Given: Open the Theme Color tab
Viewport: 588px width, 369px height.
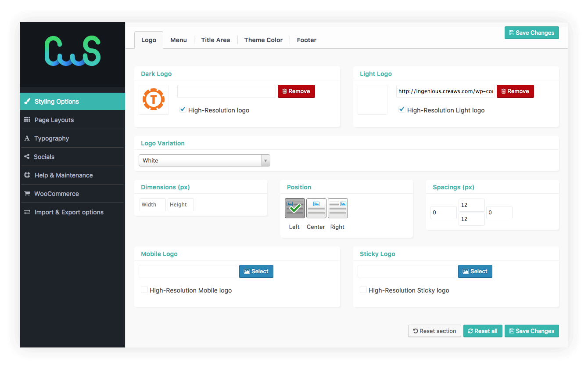Looking at the screenshot, I should click(263, 40).
